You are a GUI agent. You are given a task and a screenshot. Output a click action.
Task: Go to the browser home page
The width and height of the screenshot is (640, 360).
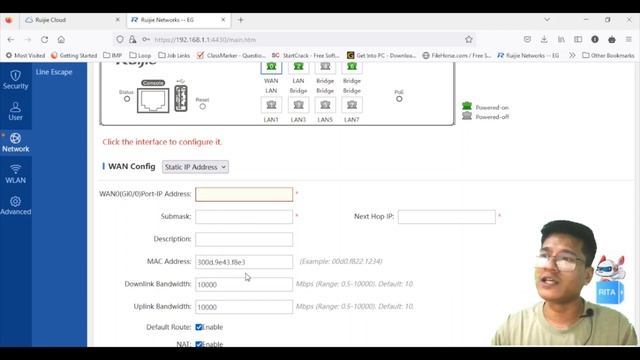click(x=61, y=40)
